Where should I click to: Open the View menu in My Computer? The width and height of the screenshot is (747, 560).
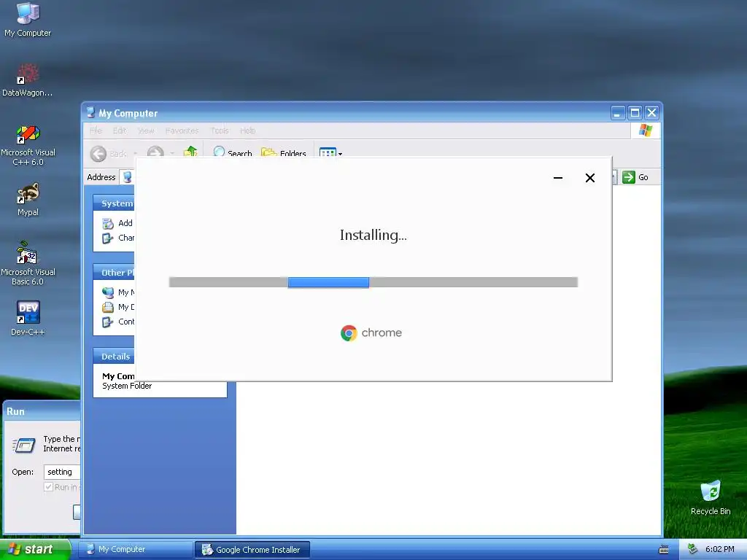(x=146, y=131)
